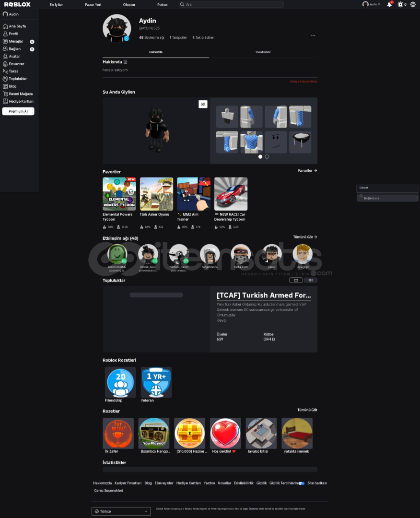Open the Yardım footer link
The height and width of the screenshot is (518, 420).
(x=209, y=483)
